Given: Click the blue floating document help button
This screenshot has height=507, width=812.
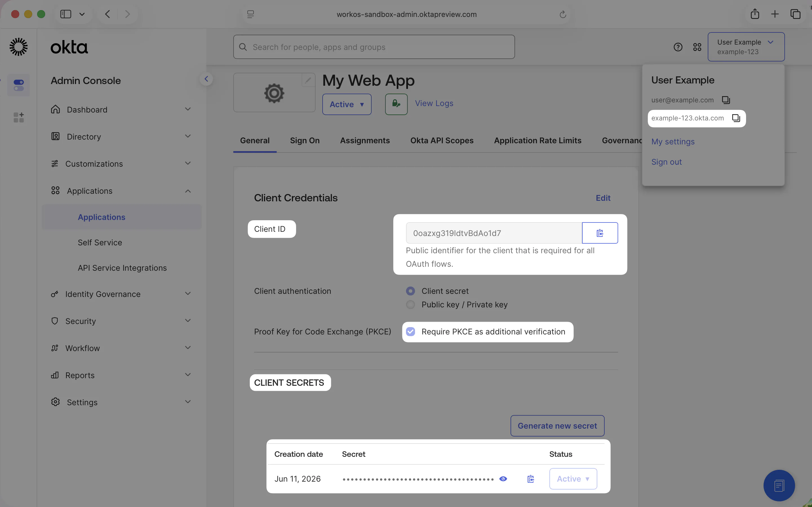Looking at the screenshot, I should click(x=779, y=486).
